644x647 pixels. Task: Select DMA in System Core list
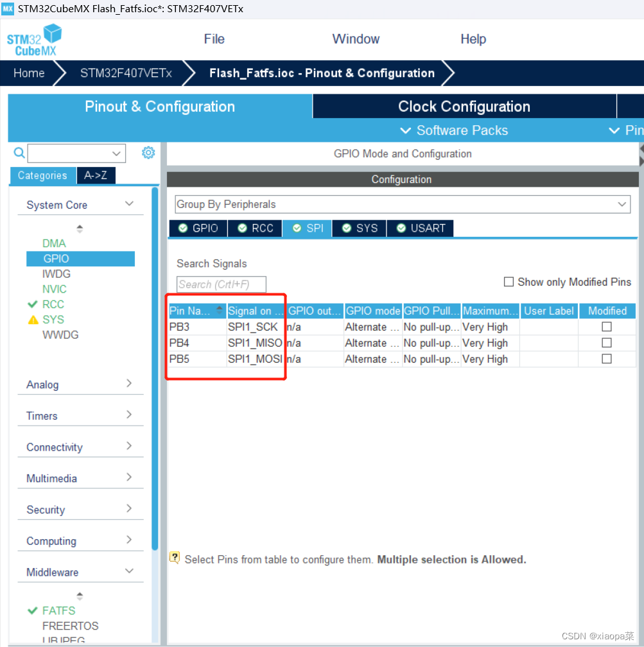point(54,243)
